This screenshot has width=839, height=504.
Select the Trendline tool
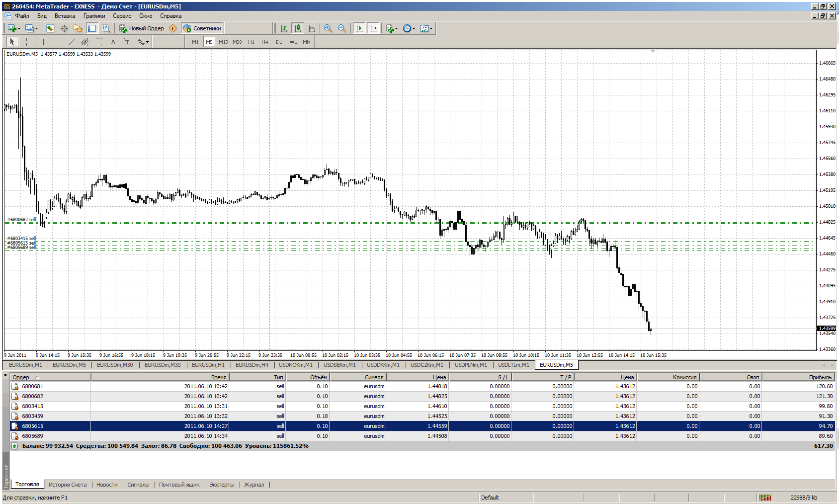point(71,42)
